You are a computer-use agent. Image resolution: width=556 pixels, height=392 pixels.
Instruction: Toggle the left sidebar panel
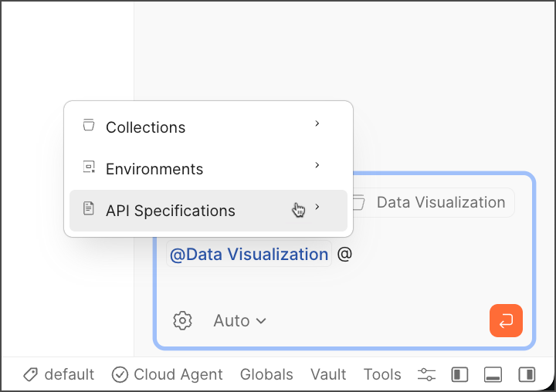point(459,375)
